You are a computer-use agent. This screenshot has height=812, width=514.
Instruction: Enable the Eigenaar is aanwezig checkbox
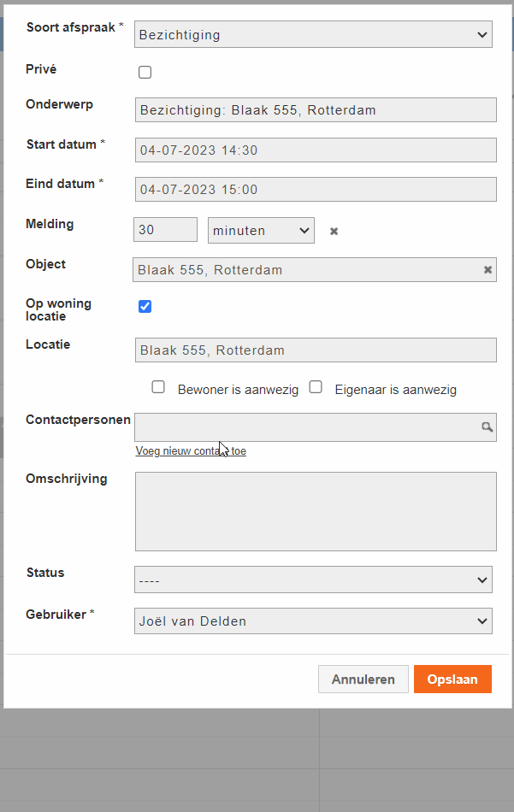(x=316, y=387)
